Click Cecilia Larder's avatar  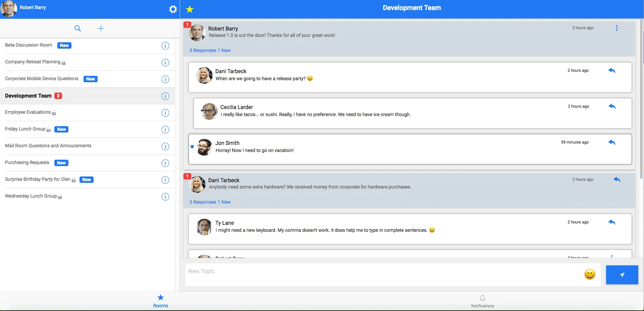click(209, 111)
